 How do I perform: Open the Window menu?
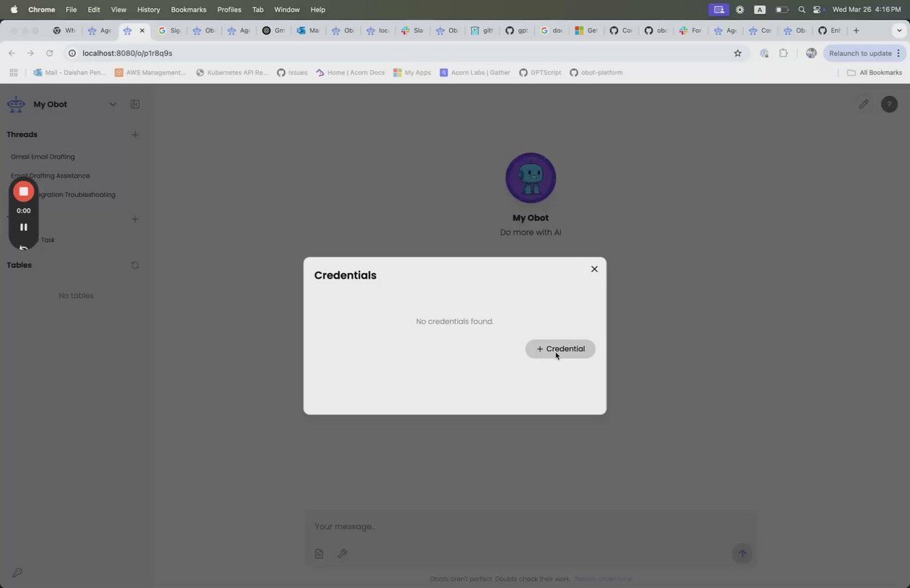tap(287, 10)
